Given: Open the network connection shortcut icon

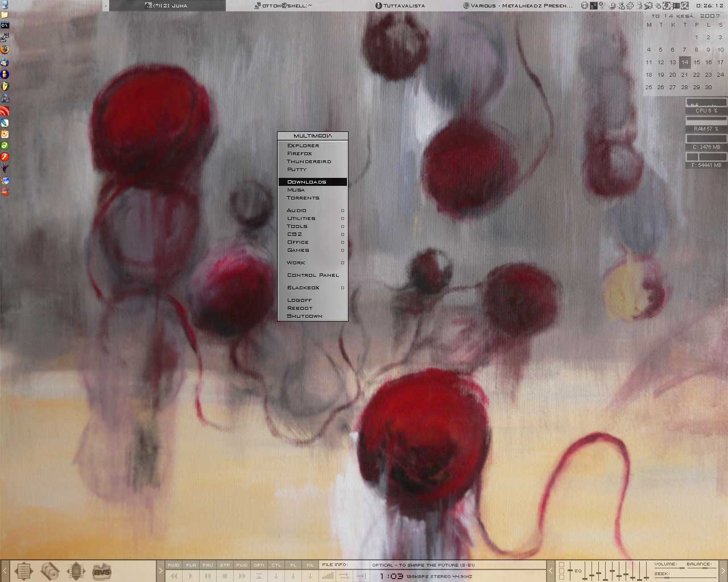Looking at the screenshot, I should click(5, 38).
